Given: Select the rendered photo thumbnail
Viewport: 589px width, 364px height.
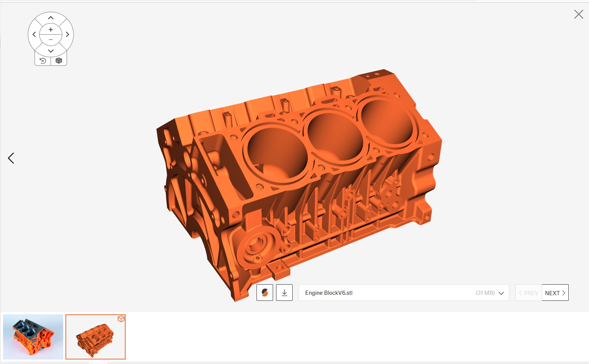Looking at the screenshot, I should 33,337.
